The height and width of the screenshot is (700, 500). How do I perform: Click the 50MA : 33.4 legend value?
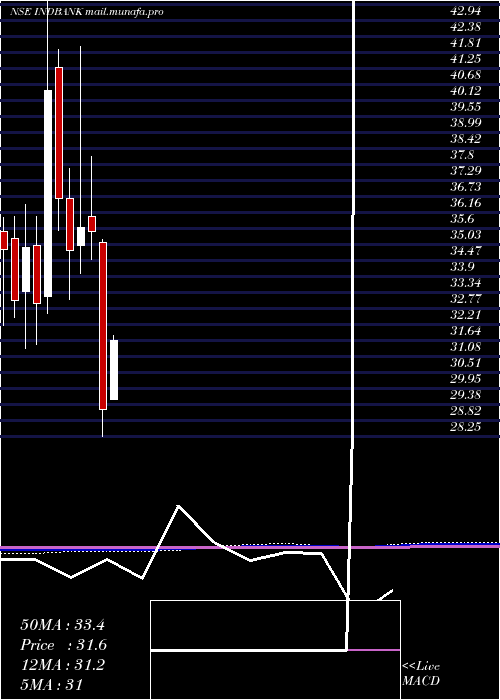coord(62,625)
